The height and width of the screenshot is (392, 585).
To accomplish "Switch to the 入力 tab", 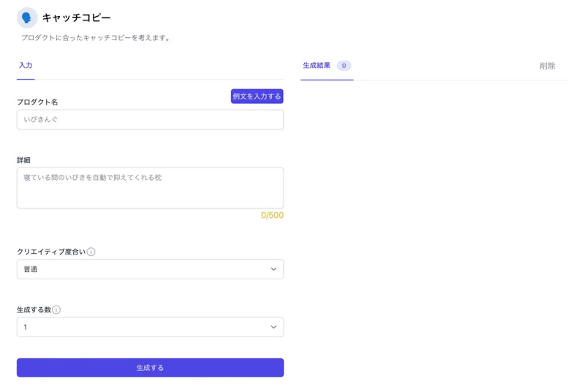I will (26, 66).
